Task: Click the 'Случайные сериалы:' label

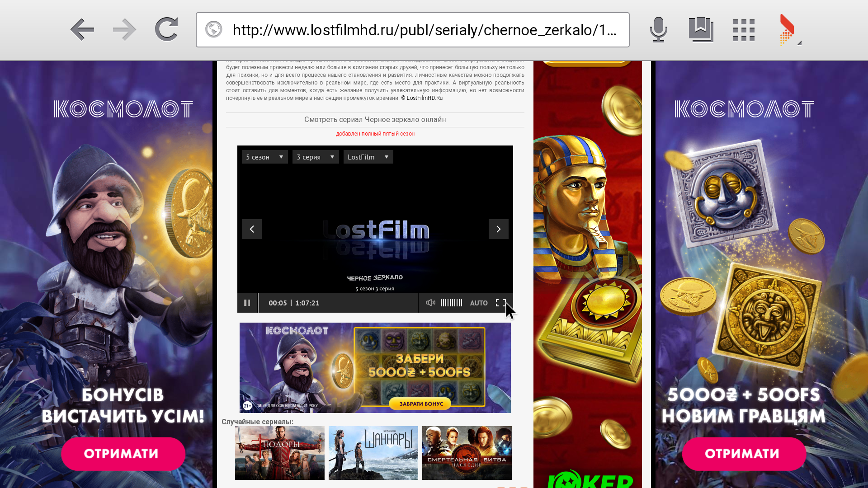Action: (x=257, y=422)
